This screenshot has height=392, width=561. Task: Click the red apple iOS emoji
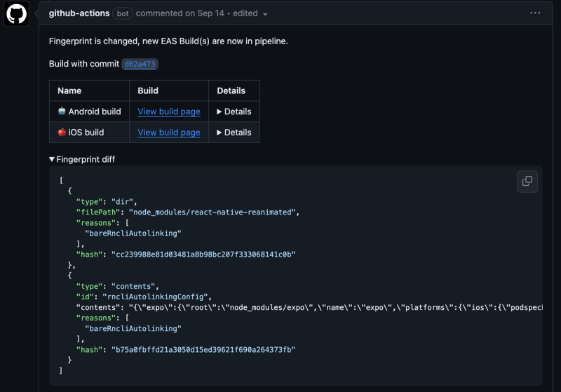[x=62, y=132]
